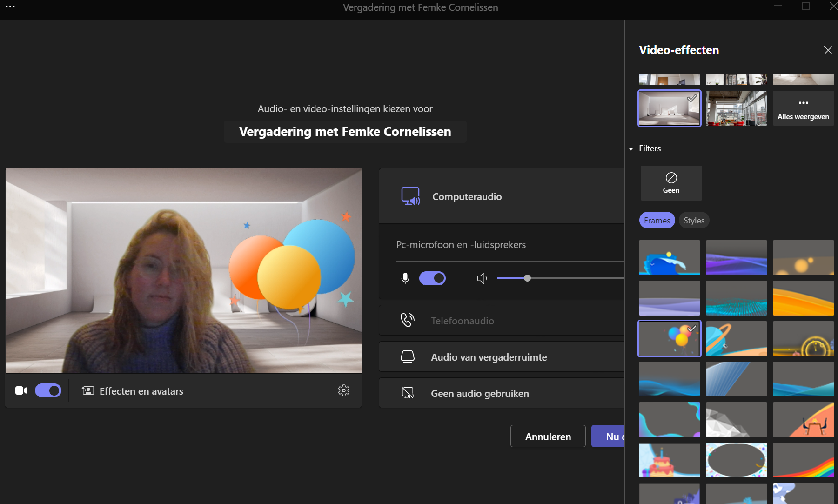Select the balloons frame thumbnail
The image size is (838, 504).
click(669, 338)
